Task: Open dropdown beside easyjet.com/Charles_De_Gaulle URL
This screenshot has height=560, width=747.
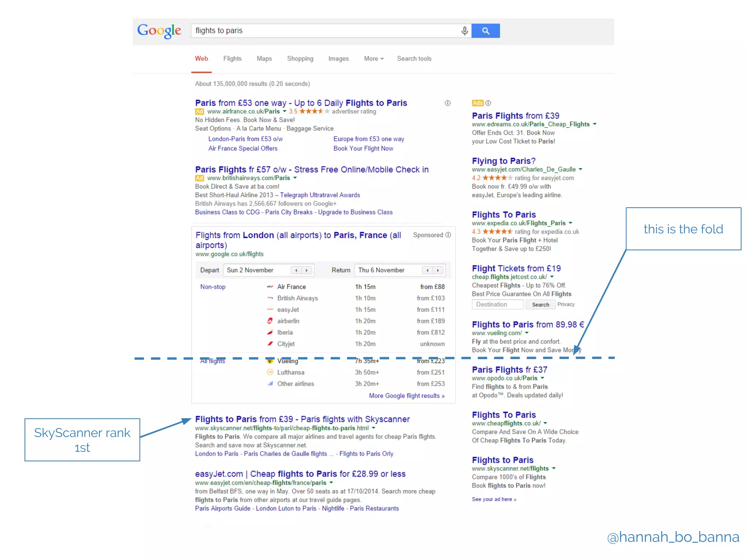Action: click(580, 169)
